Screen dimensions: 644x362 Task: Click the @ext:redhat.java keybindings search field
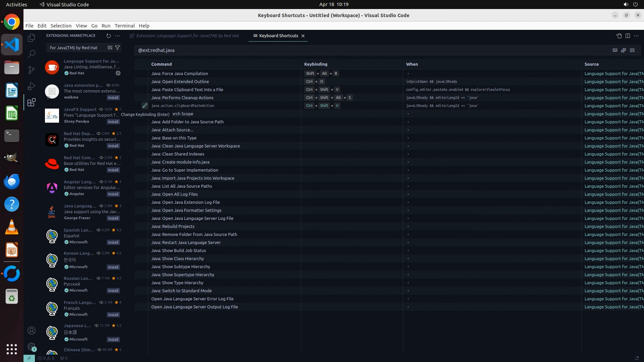(x=369, y=50)
